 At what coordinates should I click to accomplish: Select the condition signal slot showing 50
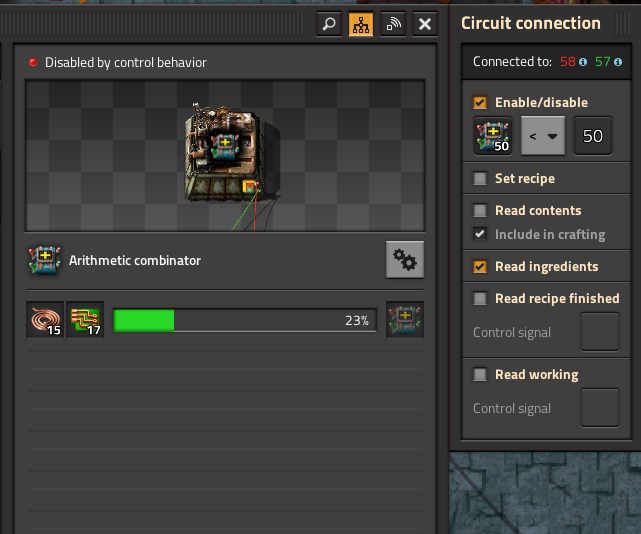[x=493, y=136]
